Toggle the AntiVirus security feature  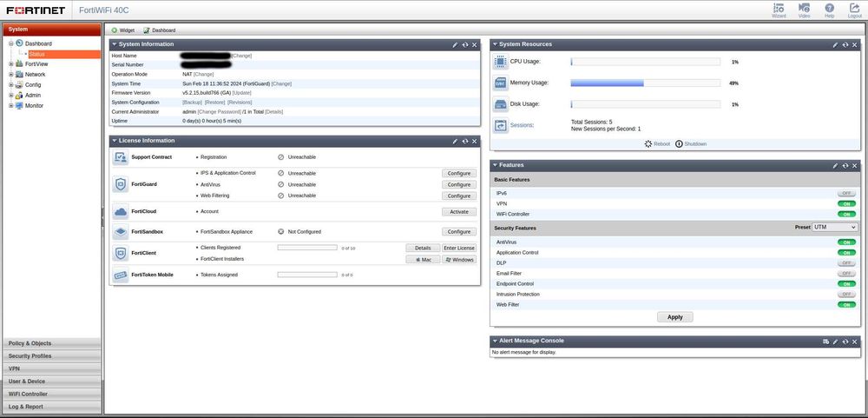pos(845,242)
